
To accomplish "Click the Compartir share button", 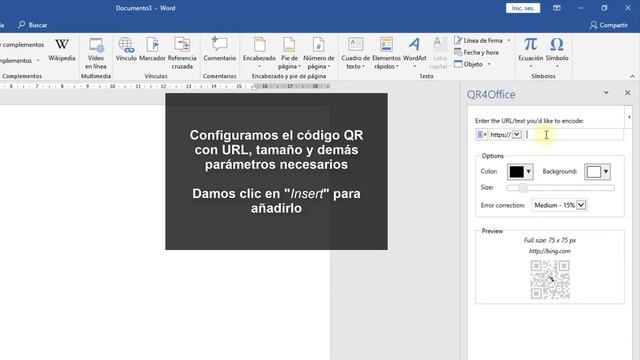I will [608, 25].
